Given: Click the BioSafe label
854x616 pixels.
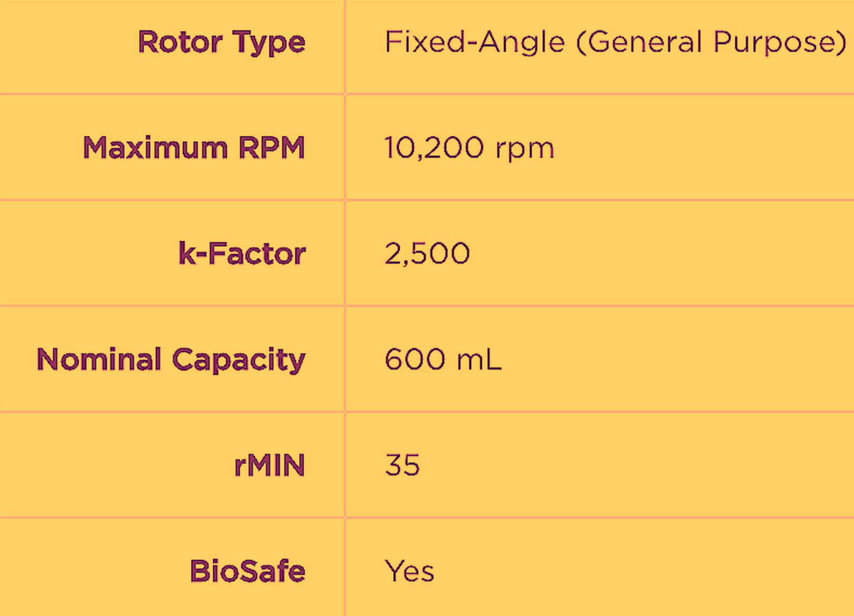Looking at the screenshot, I should click(248, 571).
